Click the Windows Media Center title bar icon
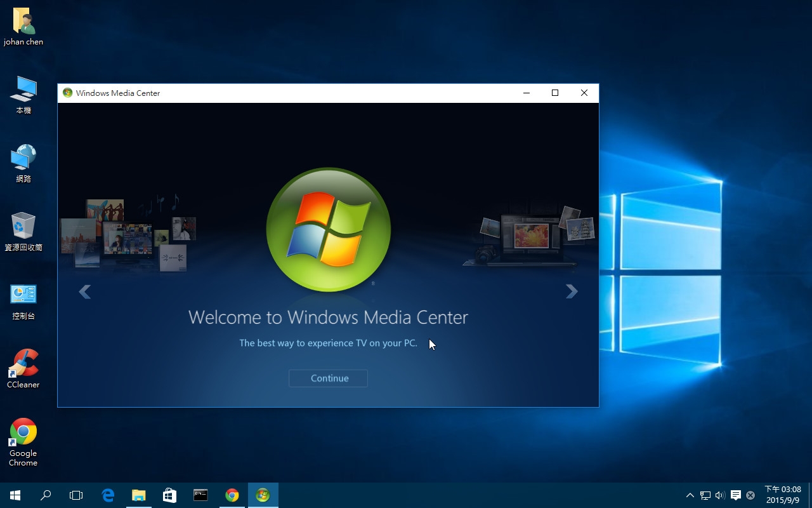 click(x=67, y=93)
